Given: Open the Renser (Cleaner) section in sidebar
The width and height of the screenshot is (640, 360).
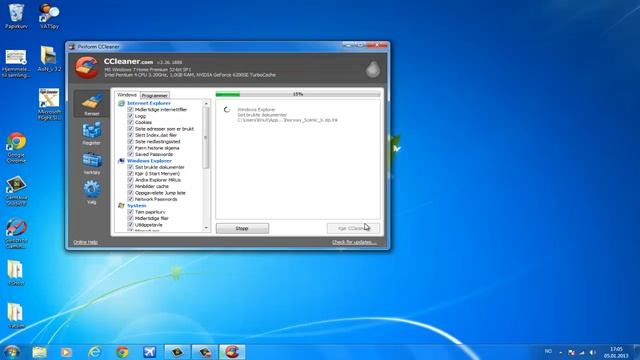Looking at the screenshot, I should [x=92, y=104].
